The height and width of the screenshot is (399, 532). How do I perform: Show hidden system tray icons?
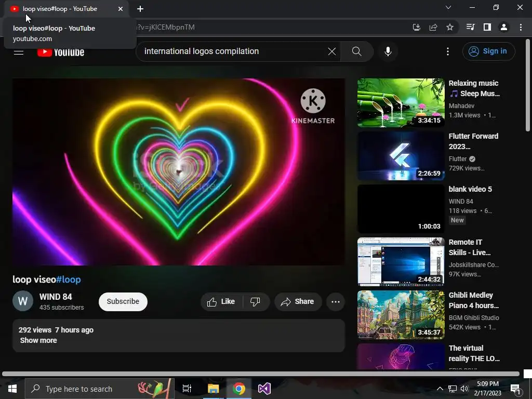pyautogui.click(x=440, y=389)
